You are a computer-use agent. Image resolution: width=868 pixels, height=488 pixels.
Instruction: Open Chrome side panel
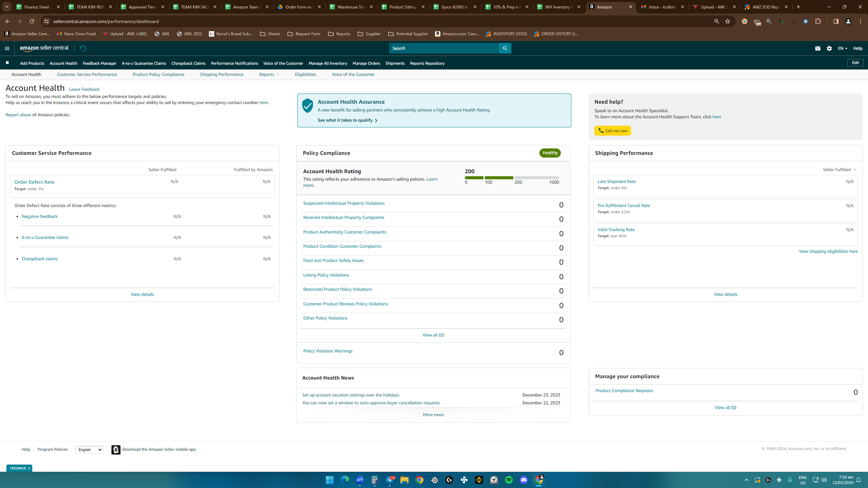[836, 21]
